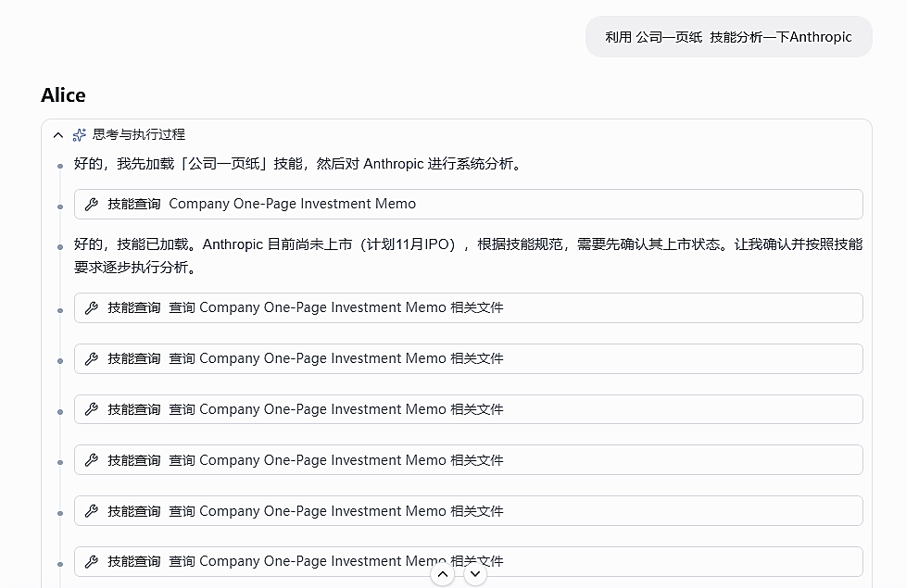This screenshot has height=588, width=906.
Task: Open the Company One-Page Investment Memo skill query
Action: click(469, 204)
